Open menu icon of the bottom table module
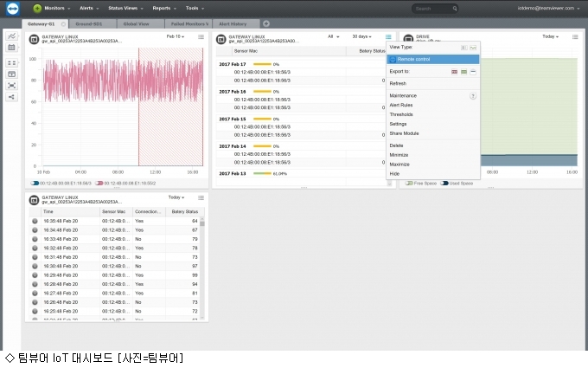 coord(201,197)
